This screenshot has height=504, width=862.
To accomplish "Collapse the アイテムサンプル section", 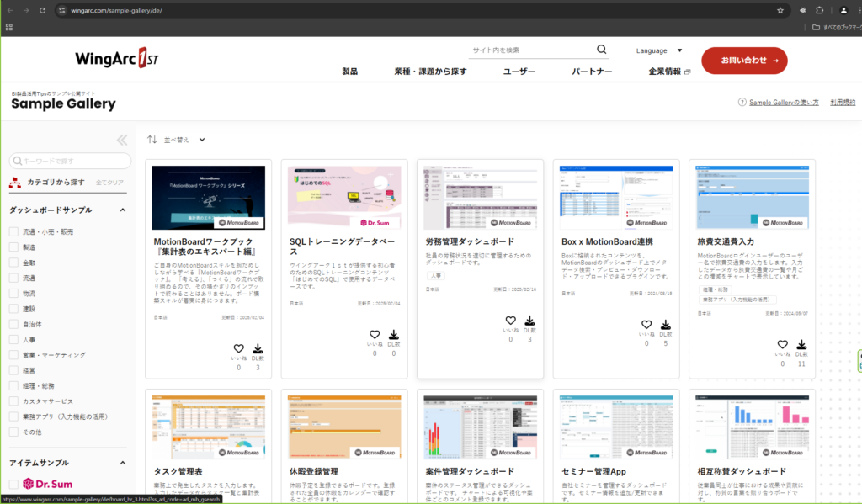I will [122, 463].
